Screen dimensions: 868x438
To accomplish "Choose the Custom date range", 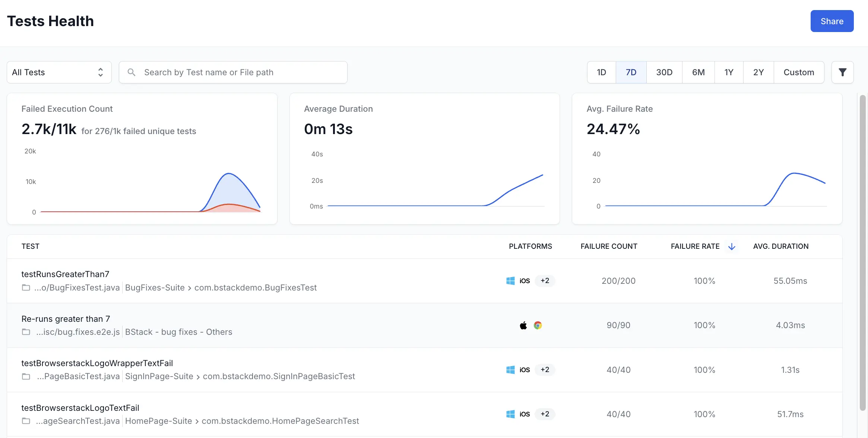I will pyautogui.click(x=798, y=72).
